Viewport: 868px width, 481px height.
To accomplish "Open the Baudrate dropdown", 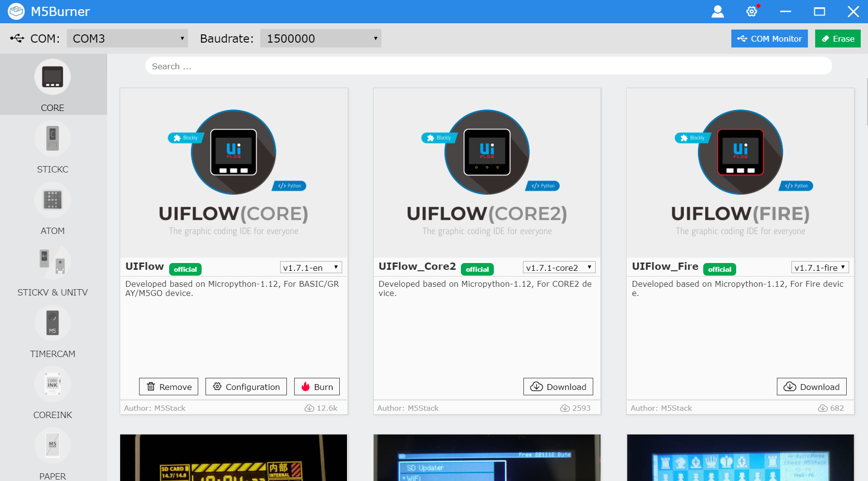I will point(321,38).
